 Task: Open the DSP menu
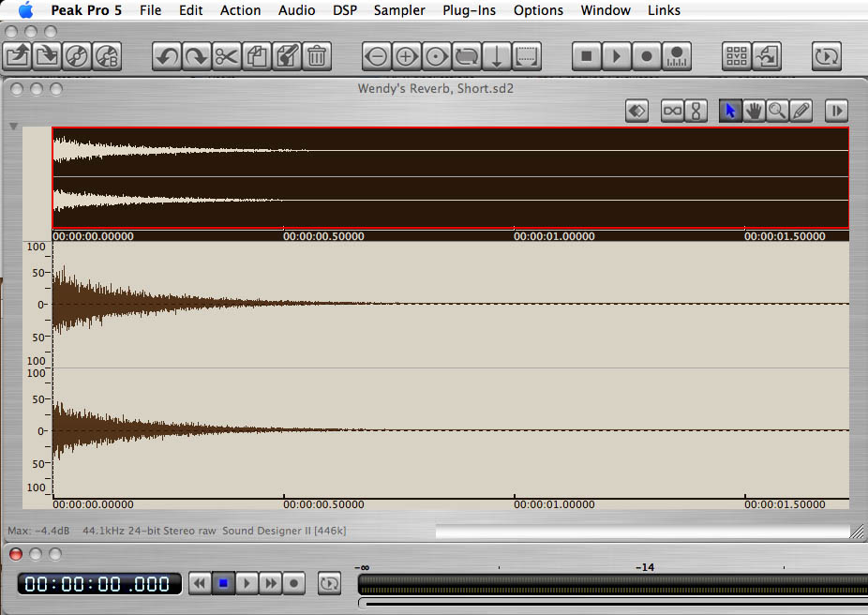[345, 10]
